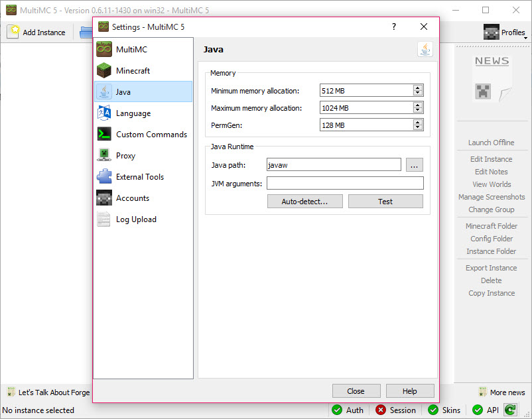
Task: Increase the PermGen value
Action: tap(418, 123)
